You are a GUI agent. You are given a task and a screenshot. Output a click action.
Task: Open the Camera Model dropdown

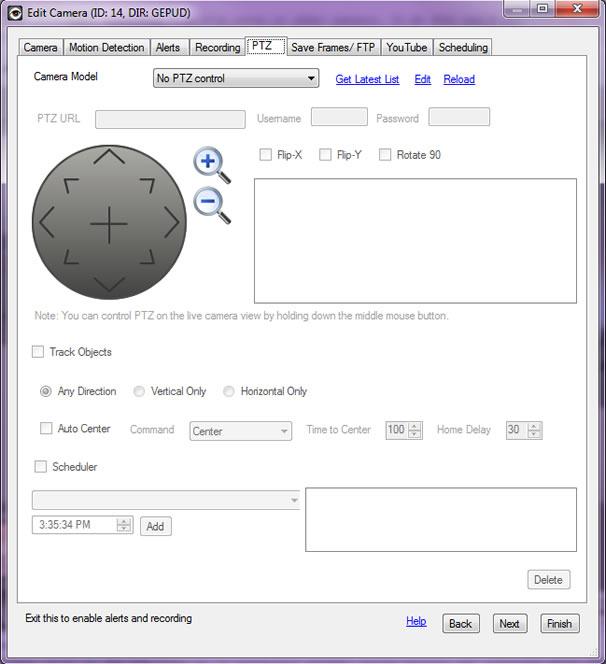[236, 79]
